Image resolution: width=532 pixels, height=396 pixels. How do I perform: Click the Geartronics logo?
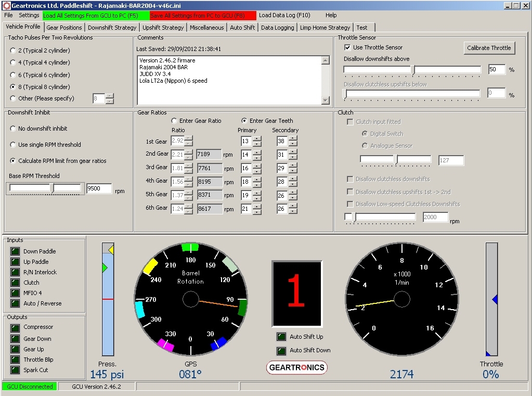click(x=297, y=367)
